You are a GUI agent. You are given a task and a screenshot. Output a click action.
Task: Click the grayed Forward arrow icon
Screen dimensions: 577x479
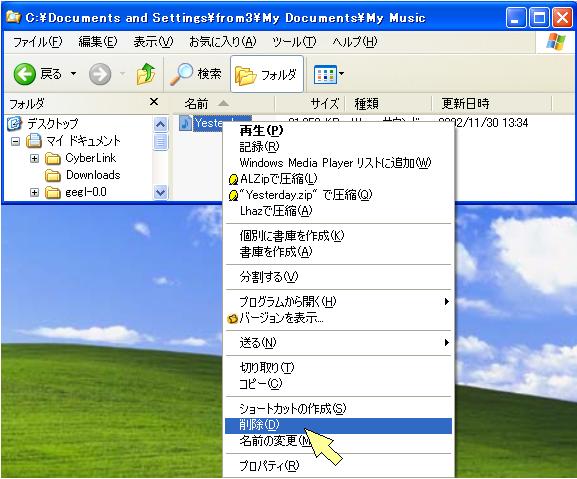click(x=100, y=74)
